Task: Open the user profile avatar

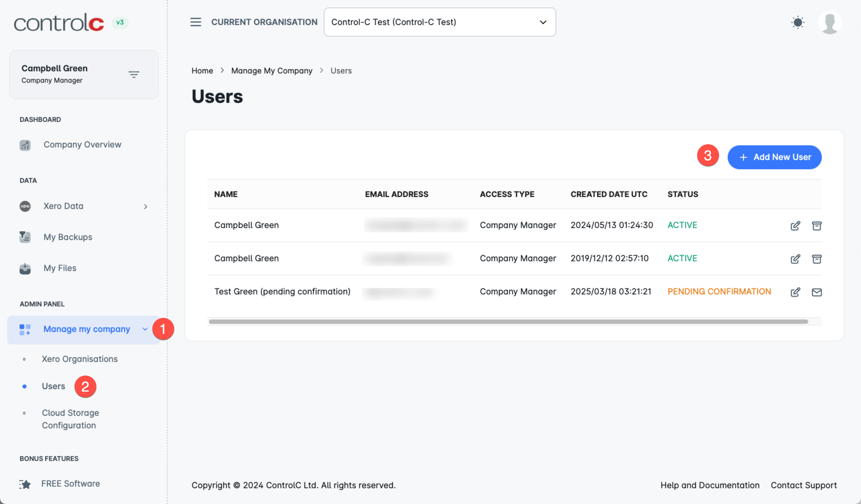Action: tap(829, 23)
